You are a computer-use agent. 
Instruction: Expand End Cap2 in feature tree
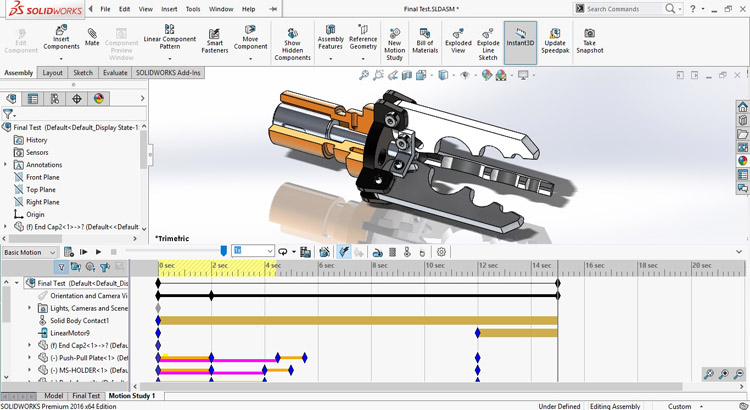(6, 227)
